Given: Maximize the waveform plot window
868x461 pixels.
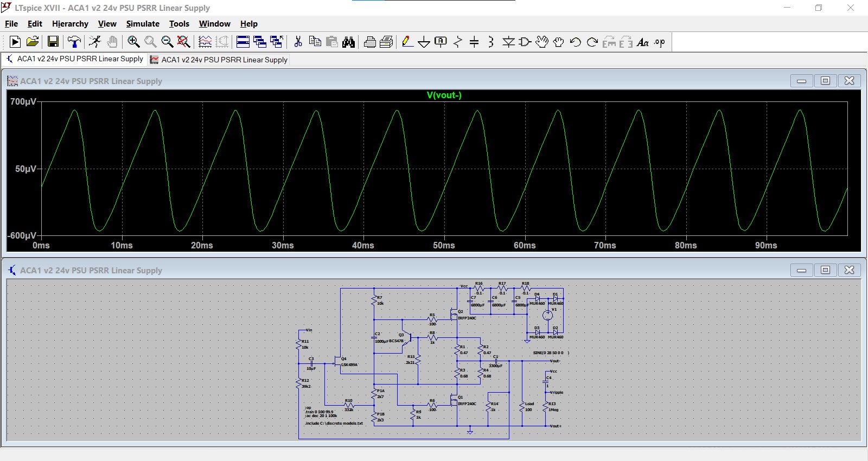Looking at the screenshot, I should [825, 81].
